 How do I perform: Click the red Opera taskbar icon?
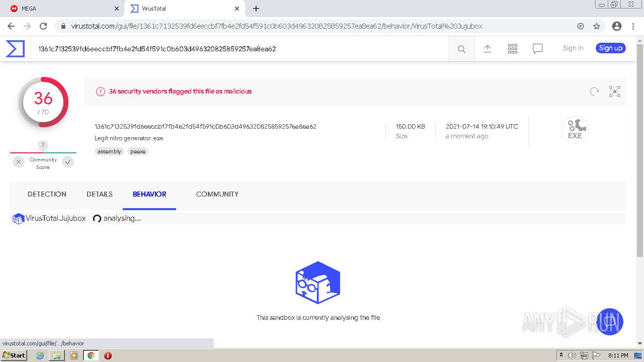(108, 355)
